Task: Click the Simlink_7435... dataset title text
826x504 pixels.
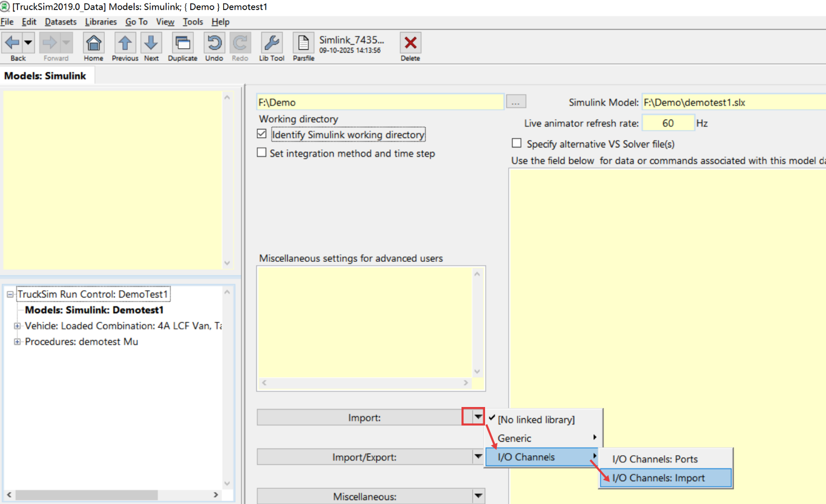Action: [352, 40]
